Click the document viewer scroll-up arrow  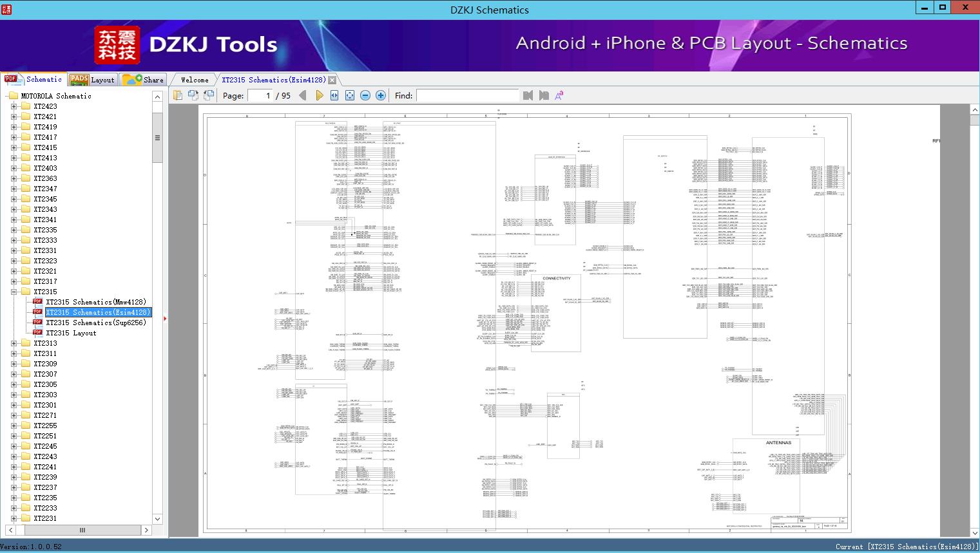click(974, 110)
